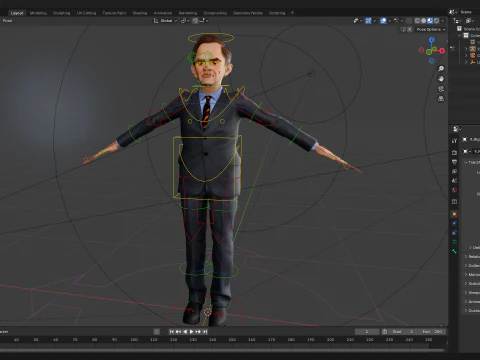Open the Render properties tab

coord(454,152)
